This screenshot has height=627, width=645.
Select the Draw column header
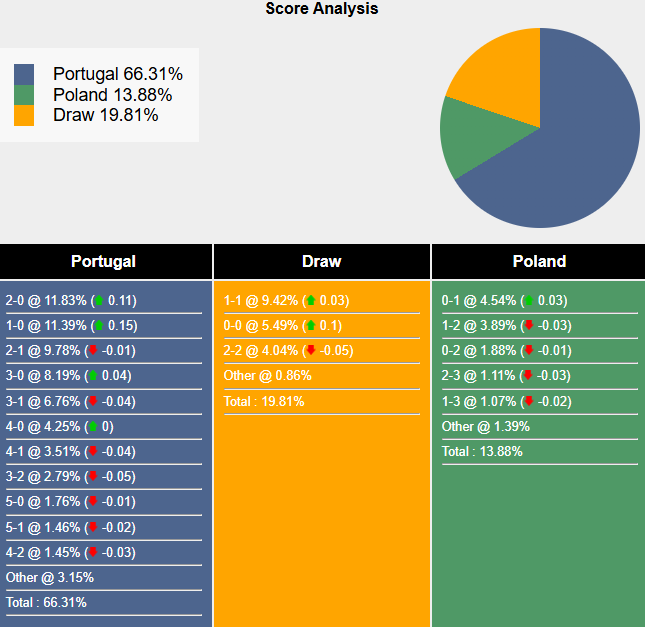321,262
